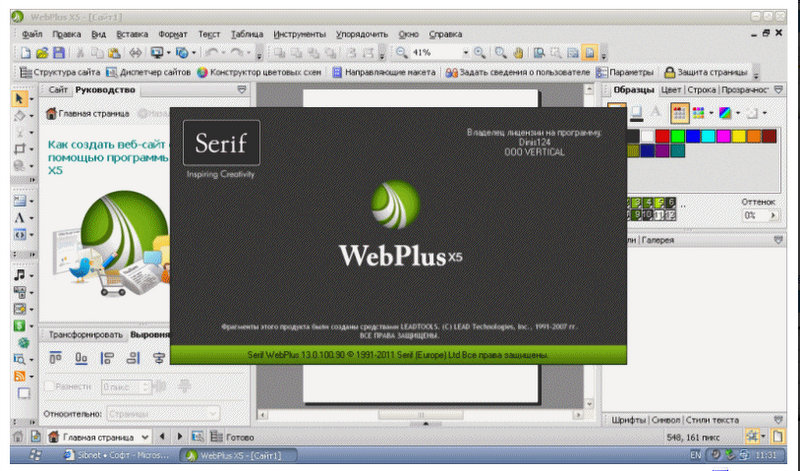Image resolution: width=800 pixels, height=471 pixels.
Task: Click Диспетчер сайтов button
Action: (148, 72)
